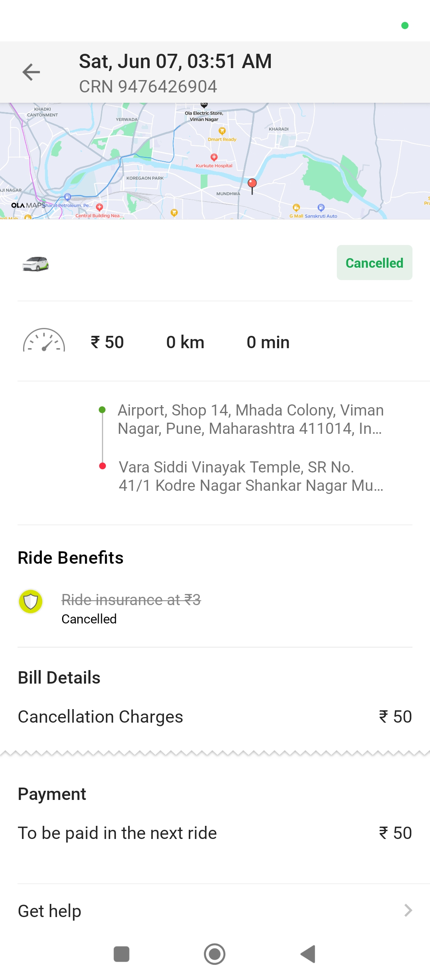Tap the red destination pin on map
Image resolution: width=430 pixels, height=980 pixels.
point(252,184)
